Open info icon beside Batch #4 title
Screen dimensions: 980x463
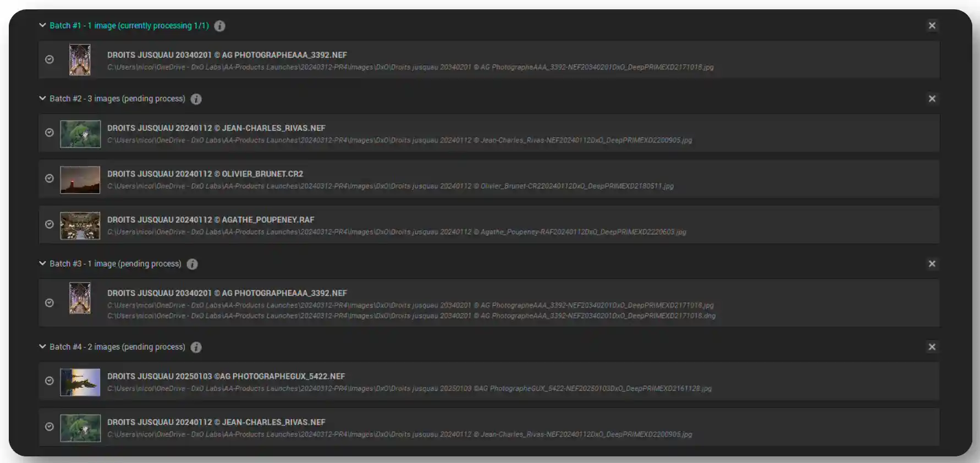(x=196, y=347)
